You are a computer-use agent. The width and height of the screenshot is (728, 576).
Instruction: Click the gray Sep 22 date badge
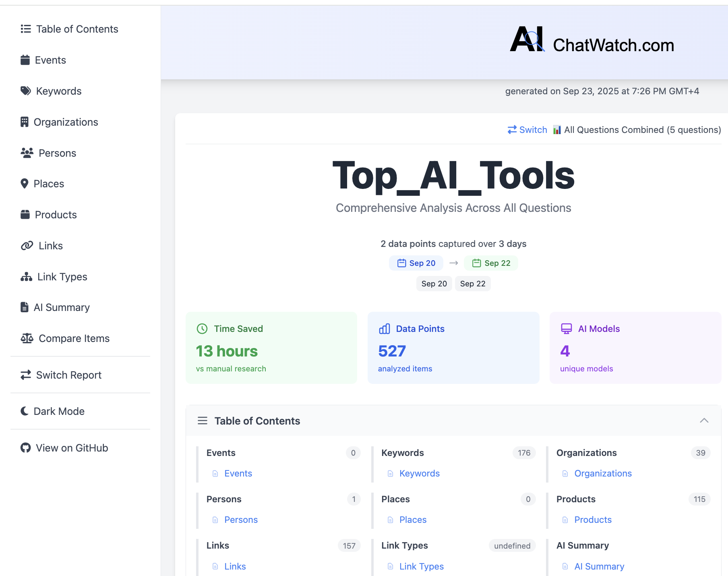click(473, 284)
